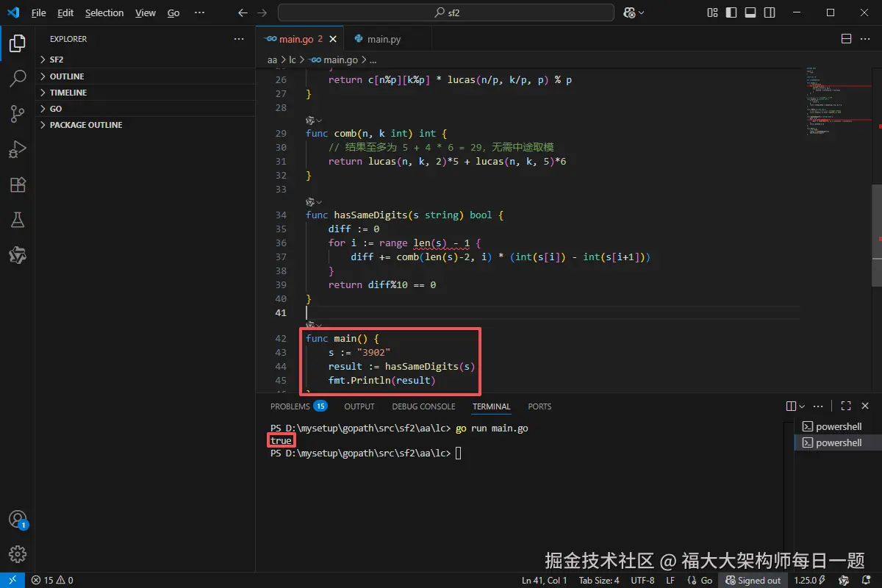Click the lc breadcrumb segment
This screenshot has height=588, width=882.
(292, 60)
